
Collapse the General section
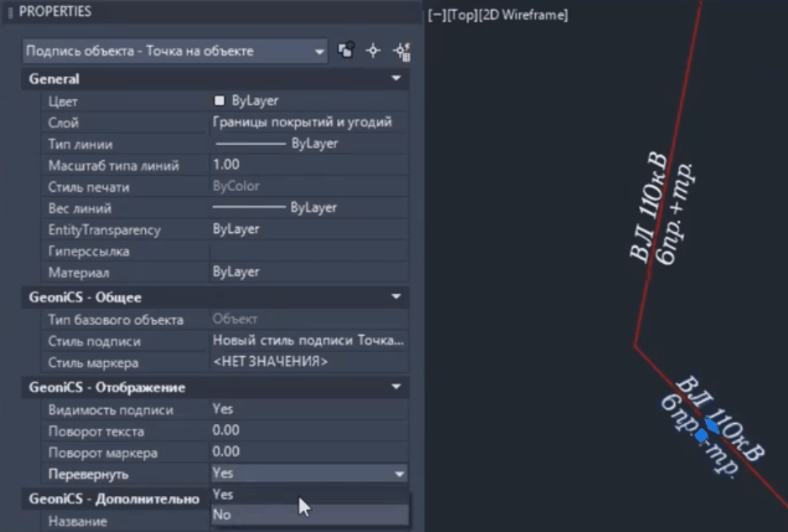tap(396, 79)
